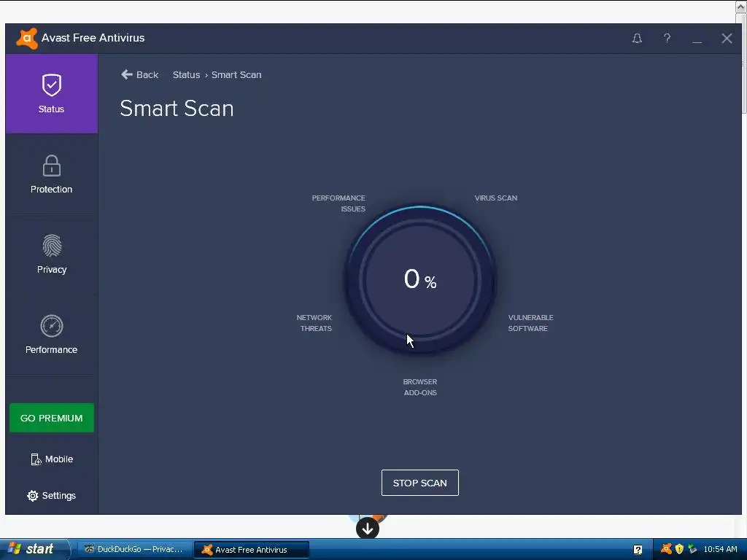Open the Mobile menu item
Image resolution: width=747 pixels, height=560 pixels.
click(52, 459)
